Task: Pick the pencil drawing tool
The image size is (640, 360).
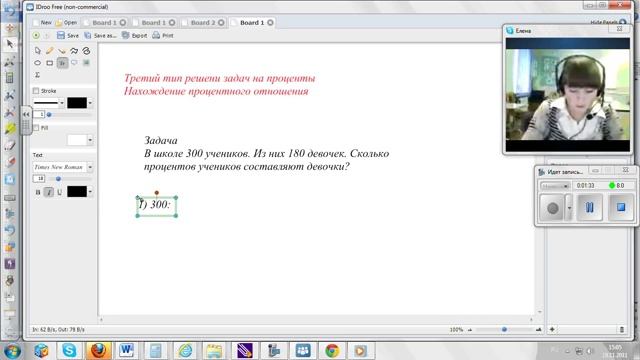Action: click(50, 51)
